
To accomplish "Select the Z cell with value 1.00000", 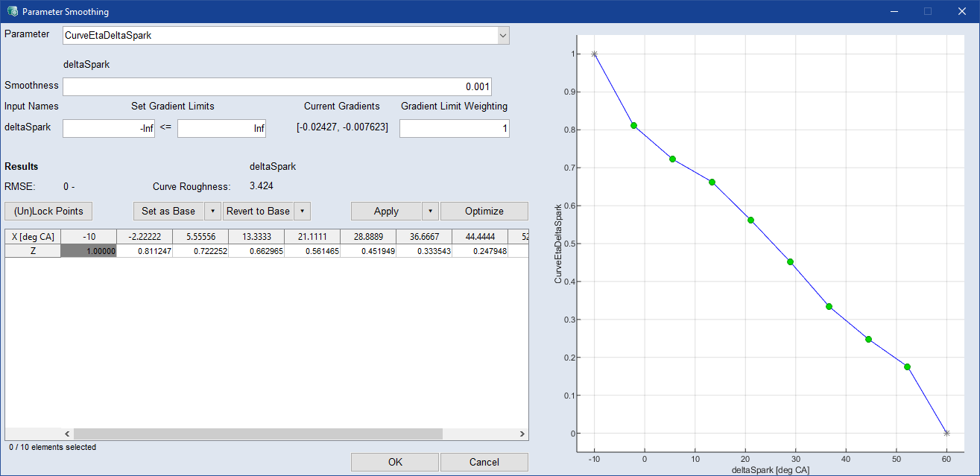I will [89, 251].
